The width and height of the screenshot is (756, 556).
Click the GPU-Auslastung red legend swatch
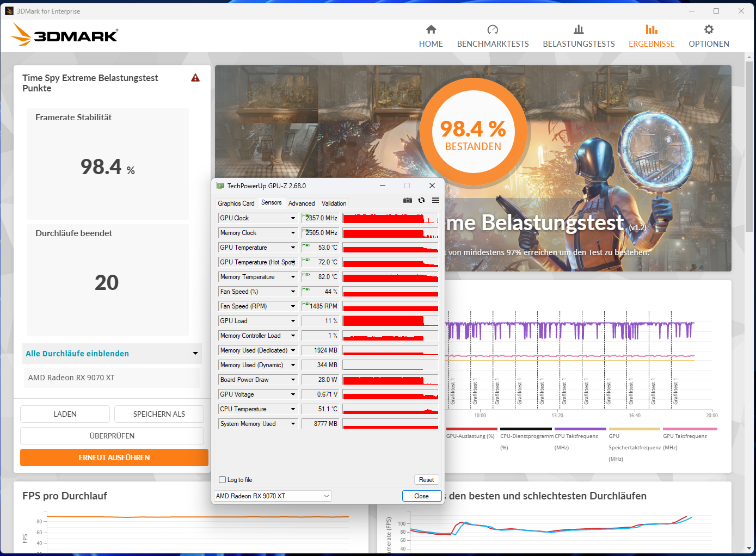[471, 429]
